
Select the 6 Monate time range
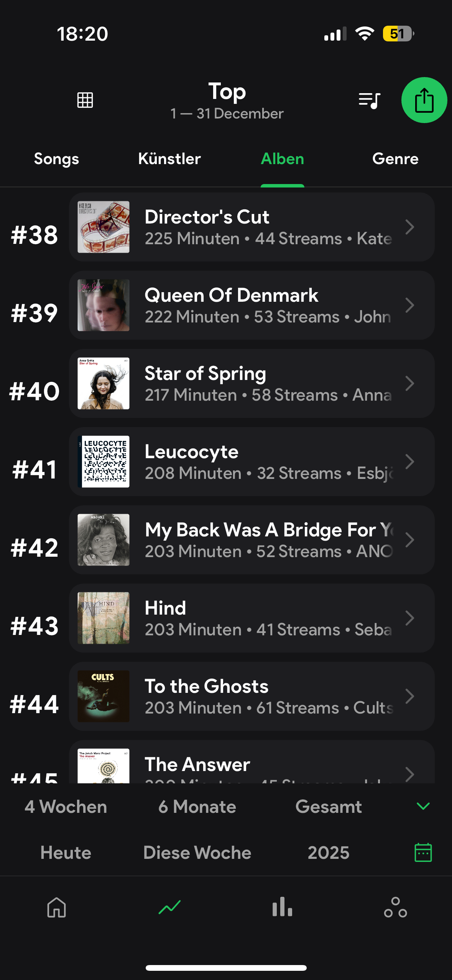coord(197,807)
